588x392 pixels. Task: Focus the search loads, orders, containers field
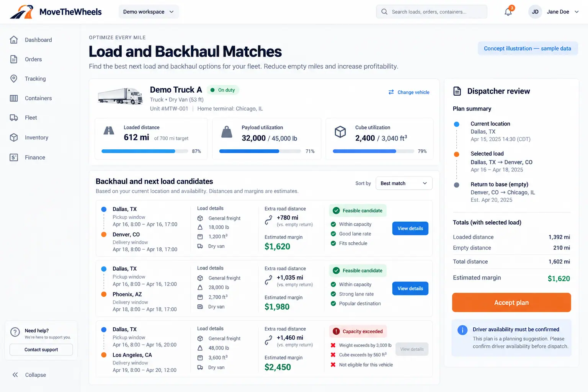pos(431,12)
